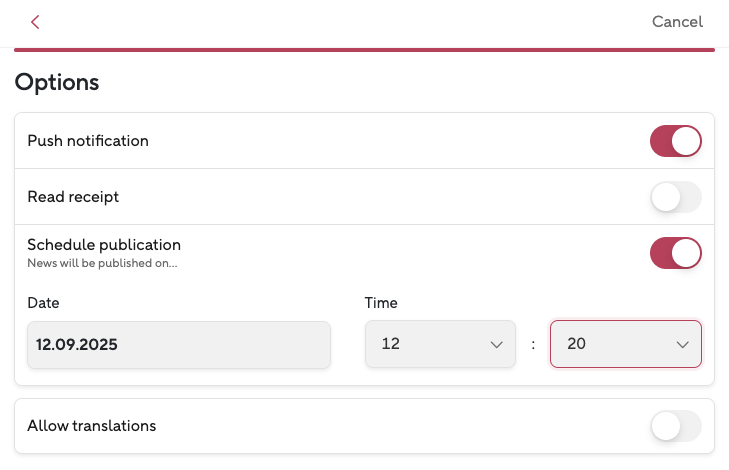The width and height of the screenshot is (729, 470).
Task: Disable the Push notification toggle
Action: (676, 141)
